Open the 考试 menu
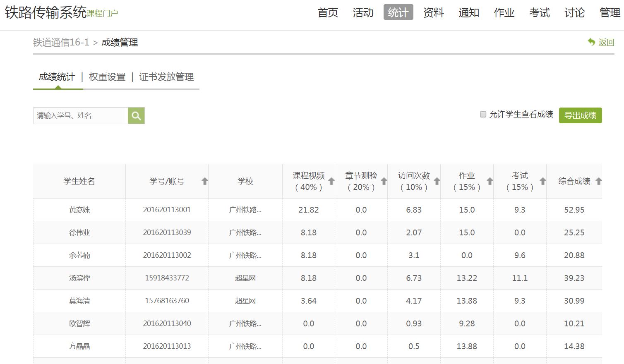Viewport: 624px width, 364px height. coord(539,12)
